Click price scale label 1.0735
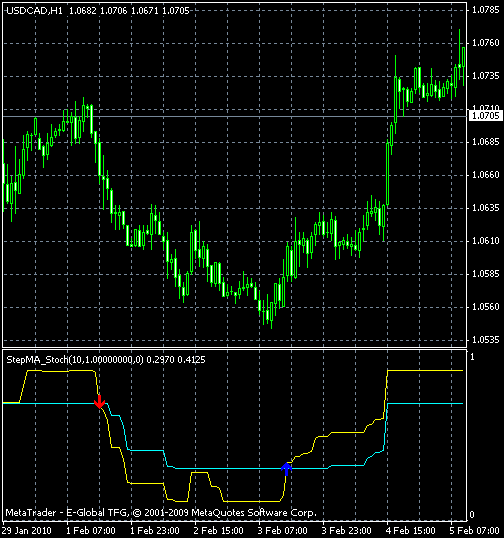504x538 pixels. (x=485, y=76)
